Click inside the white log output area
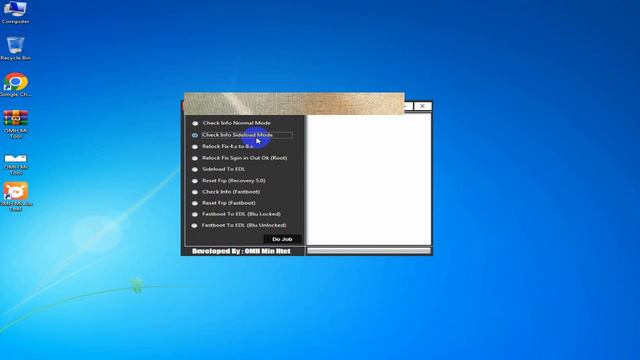The width and height of the screenshot is (640, 360). 369,180
